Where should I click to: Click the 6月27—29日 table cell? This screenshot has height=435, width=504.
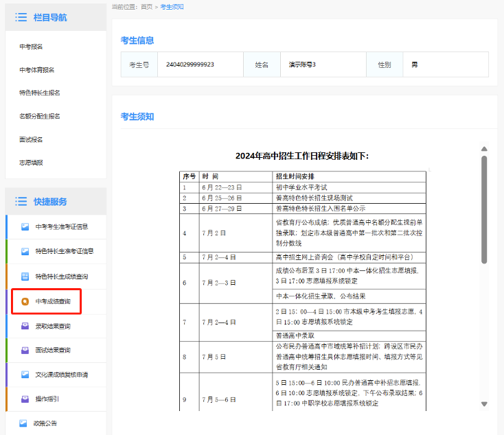pos(236,209)
